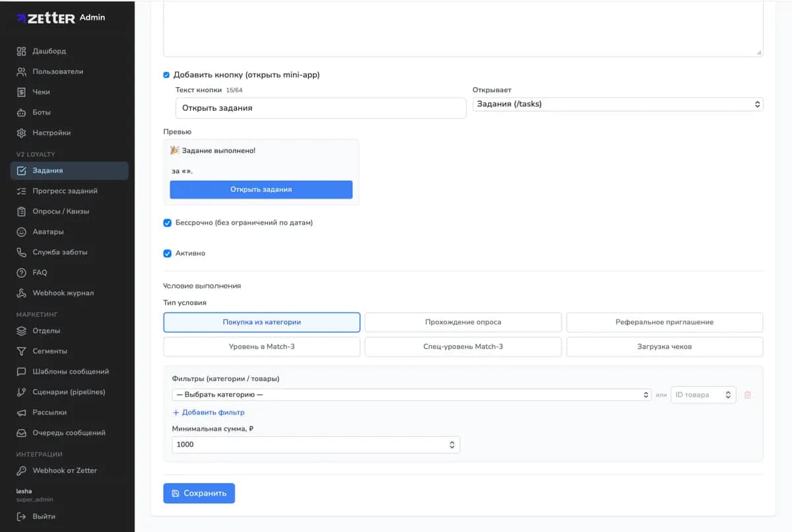792x532 pixels.
Task: Click the ID товара stepper arrows
Action: pyautogui.click(x=728, y=395)
